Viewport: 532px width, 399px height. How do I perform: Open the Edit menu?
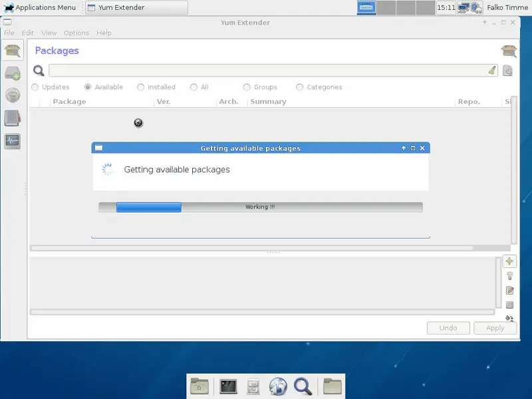27,33
